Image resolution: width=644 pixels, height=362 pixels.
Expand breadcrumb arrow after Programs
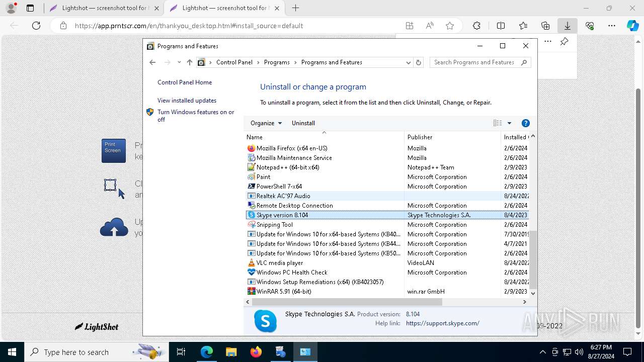click(x=295, y=62)
